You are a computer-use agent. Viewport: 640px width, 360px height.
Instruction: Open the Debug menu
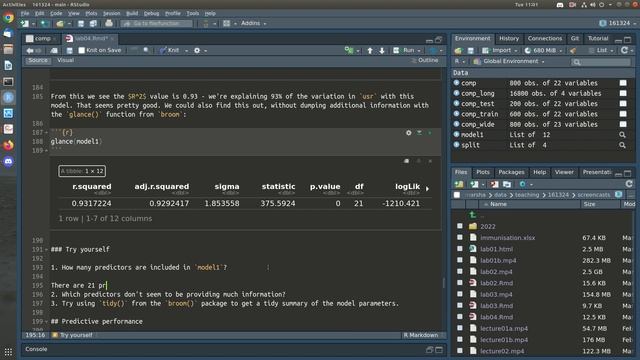[x=151, y=13]
